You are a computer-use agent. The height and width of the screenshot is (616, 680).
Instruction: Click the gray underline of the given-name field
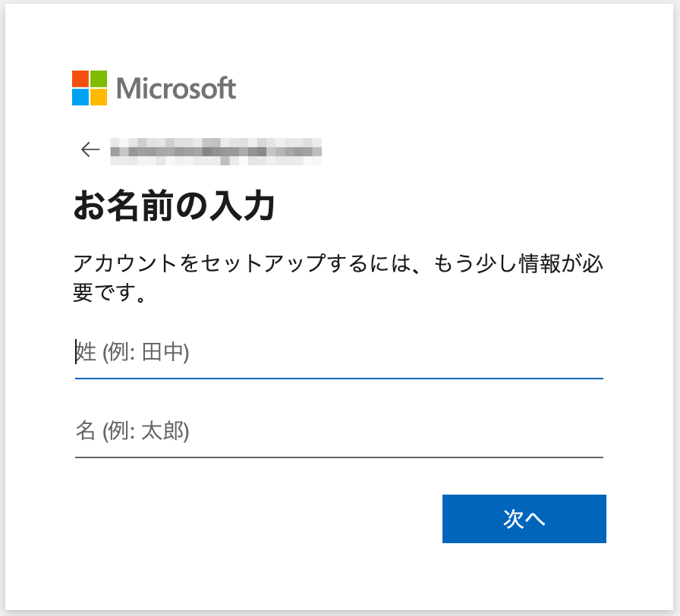[339, 457]
